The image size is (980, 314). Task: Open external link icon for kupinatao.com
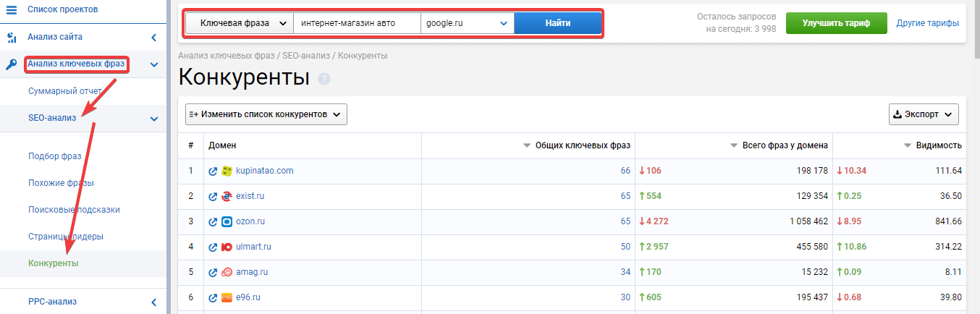tap(213, 171)
